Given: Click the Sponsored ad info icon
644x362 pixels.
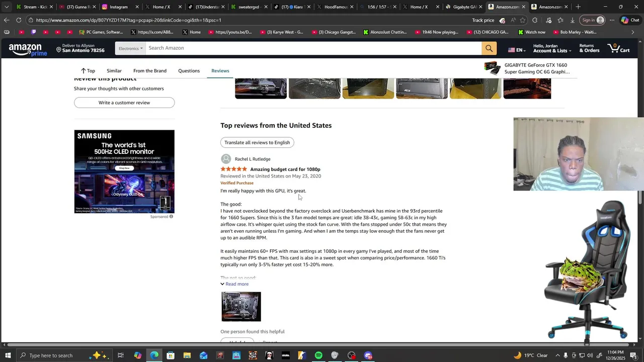Looking at the screenshot, I should point(171,217).
